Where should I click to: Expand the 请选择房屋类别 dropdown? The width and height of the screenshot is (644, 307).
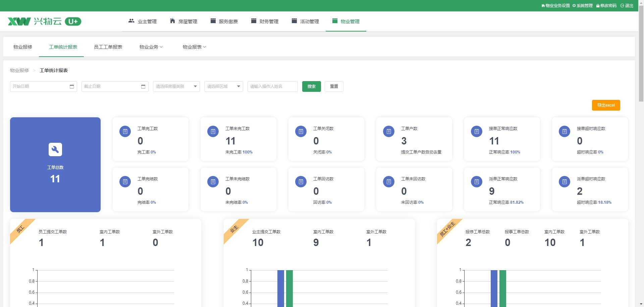(176, 86)
